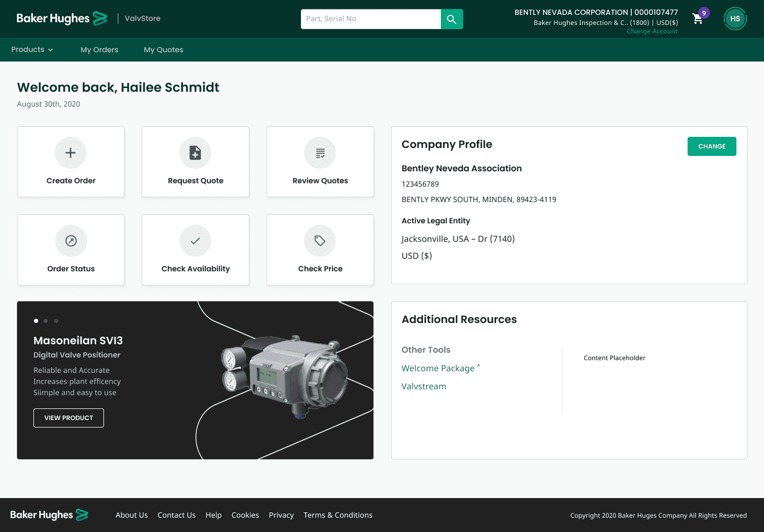Click the Bentley Neveda Association name
Viewport: 764px width, 532px height.
(462, 168)
